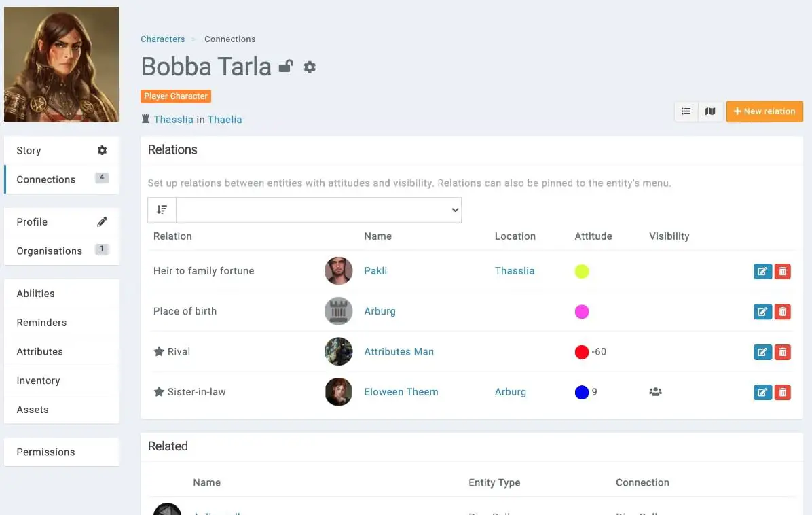Click the Visibility column header

(669, 236)
